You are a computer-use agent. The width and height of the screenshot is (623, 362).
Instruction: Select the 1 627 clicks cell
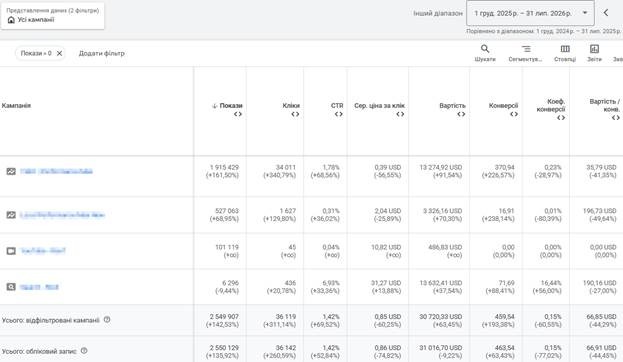click(288, 211)
